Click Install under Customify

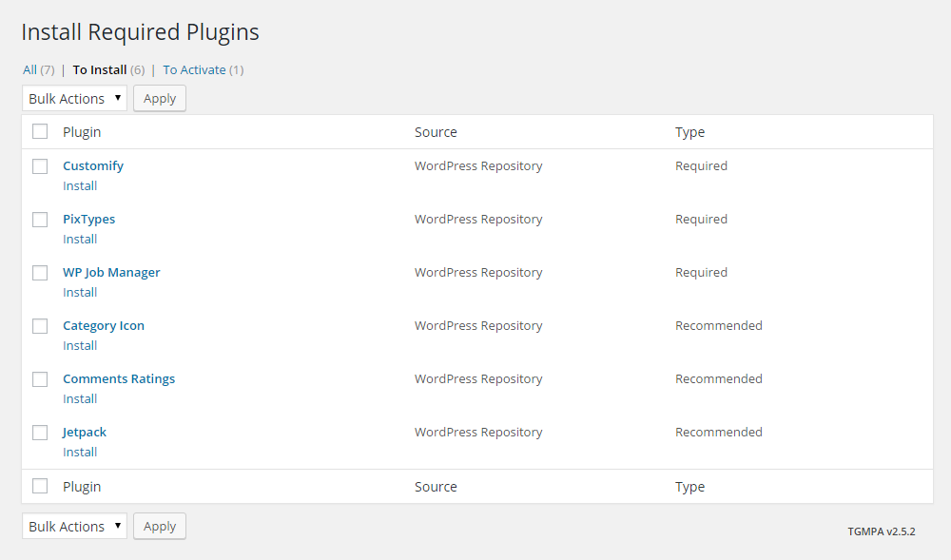click(80, 186)
